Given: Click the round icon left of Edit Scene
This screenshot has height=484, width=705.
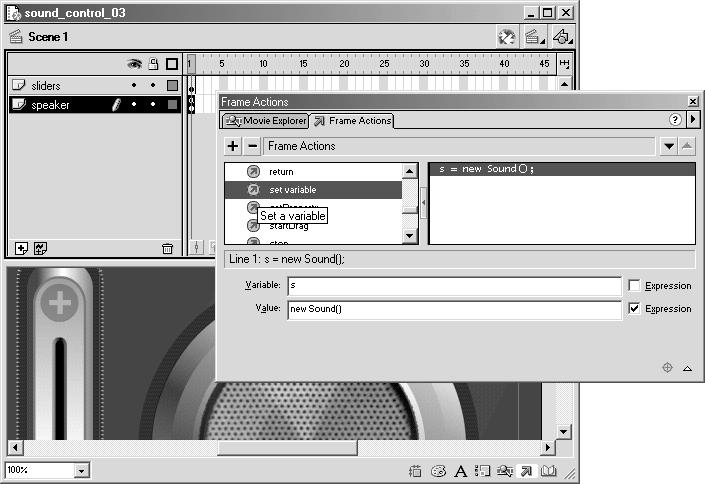Looking at the screenshot, I should (x=507, y=37).
